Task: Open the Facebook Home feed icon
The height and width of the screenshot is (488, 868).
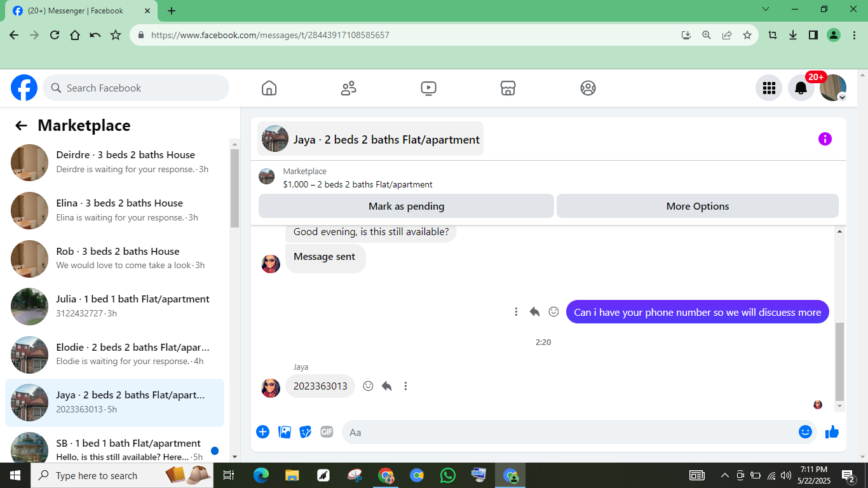Action: pyautogui.click(x=269, y=88)
